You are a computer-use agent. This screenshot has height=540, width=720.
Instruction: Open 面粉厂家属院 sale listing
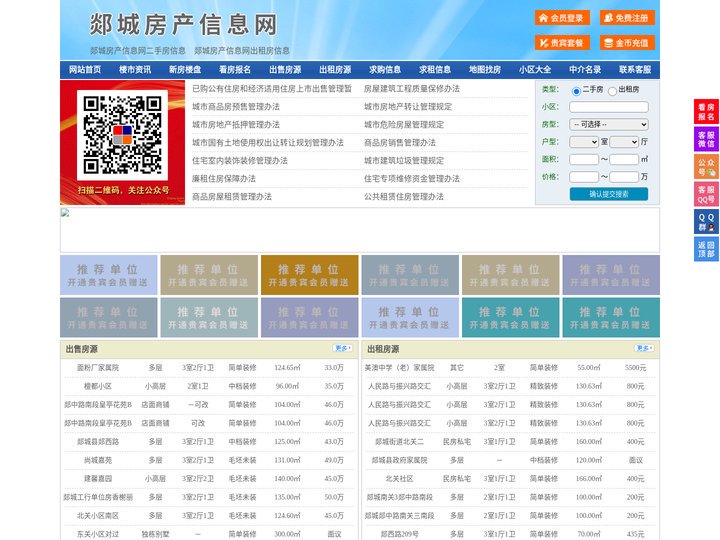(98, 368)
